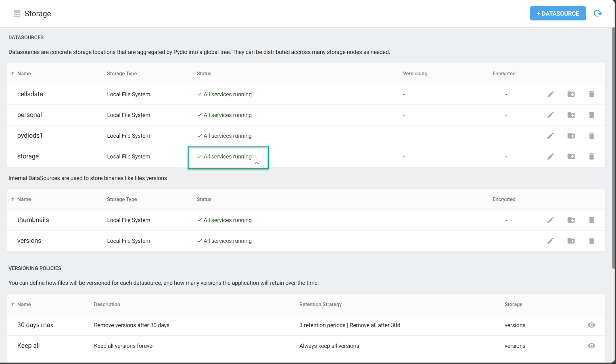The image size is (616, 364).
Task: Select the Keep all policy name
Action: [28, 346]
